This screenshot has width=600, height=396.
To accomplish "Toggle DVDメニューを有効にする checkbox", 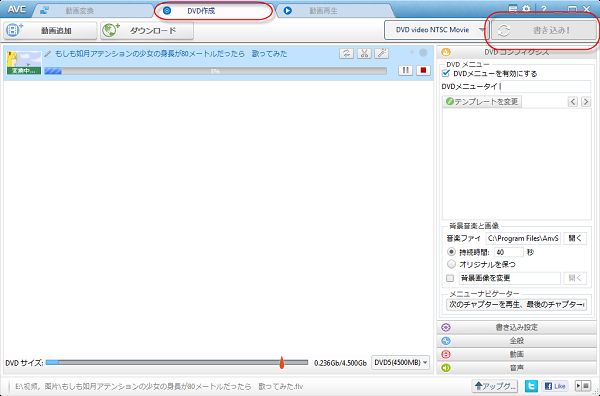I will (x=446, y=73).
